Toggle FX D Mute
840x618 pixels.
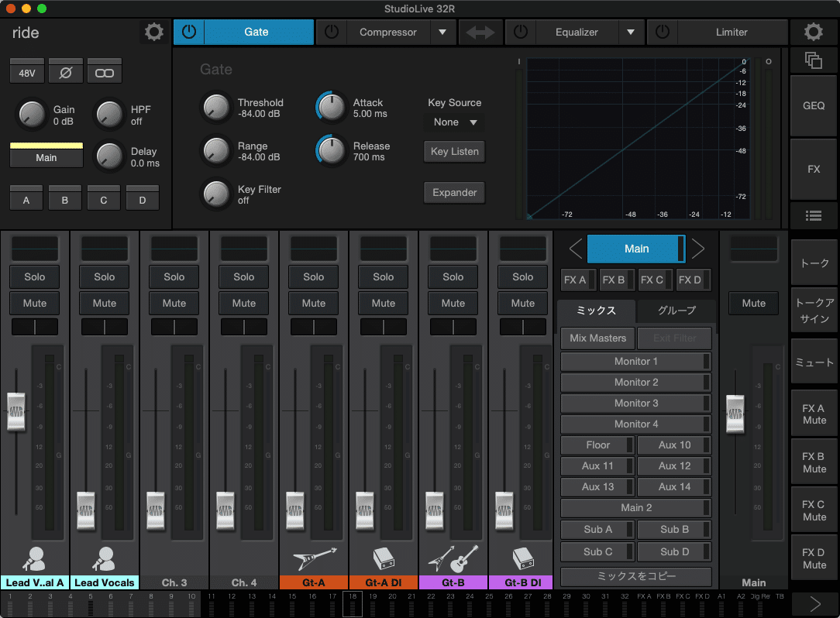tap(814, 558)
